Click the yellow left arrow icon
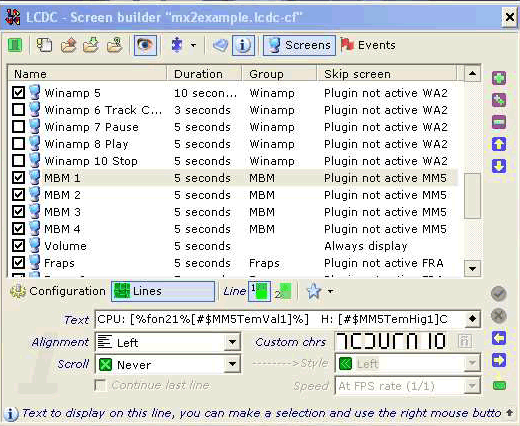The width and height of the screenshot is (520, 426). click(499, 338)
